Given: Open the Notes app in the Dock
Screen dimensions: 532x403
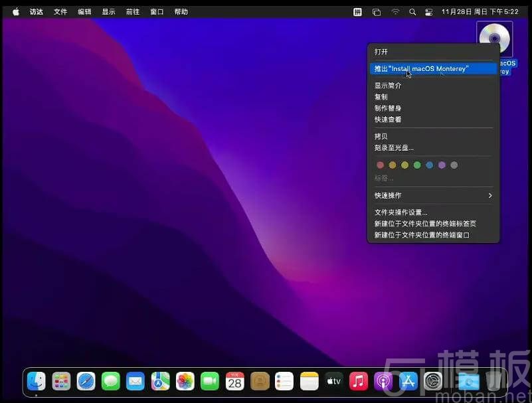Looking at the screenshot, I should click(309, 381).
